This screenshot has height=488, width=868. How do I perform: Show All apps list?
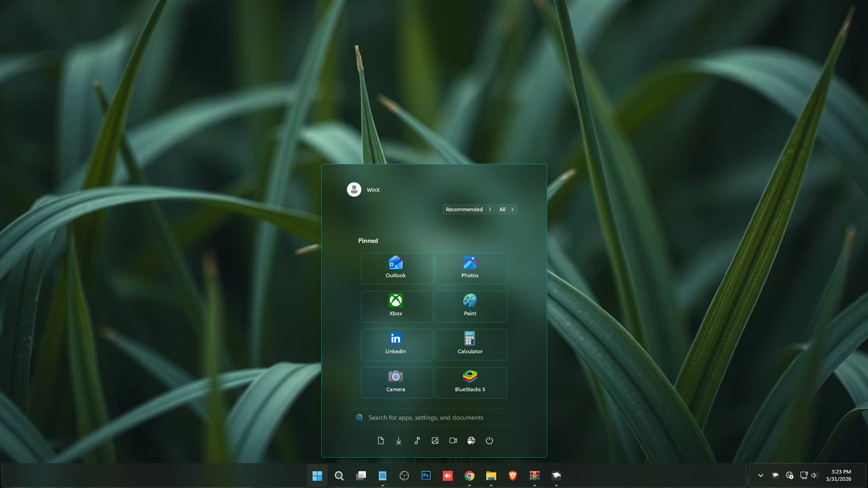pos(507,209)
